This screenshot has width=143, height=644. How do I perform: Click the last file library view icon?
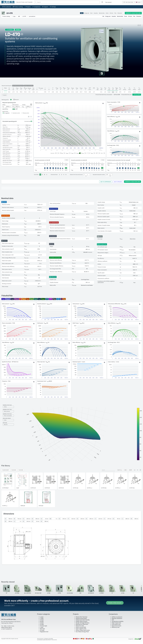click(x=140, y=470)
